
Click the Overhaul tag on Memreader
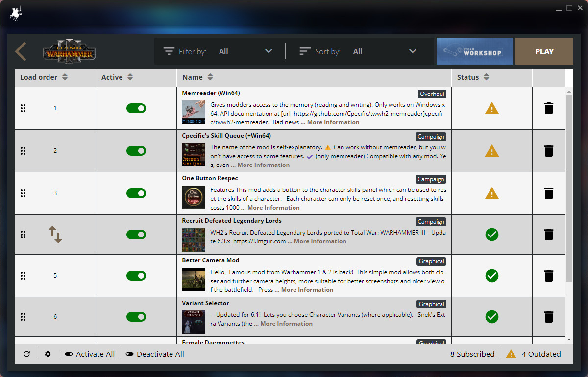tap(432, 94)
